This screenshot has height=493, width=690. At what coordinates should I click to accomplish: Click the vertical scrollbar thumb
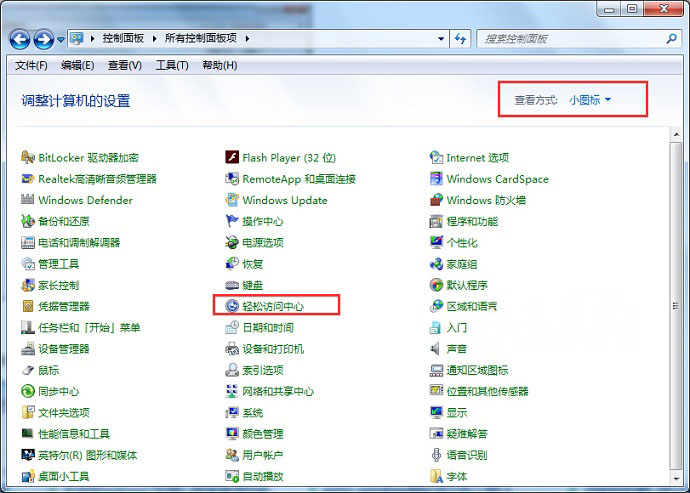click(x=676, y=305)
